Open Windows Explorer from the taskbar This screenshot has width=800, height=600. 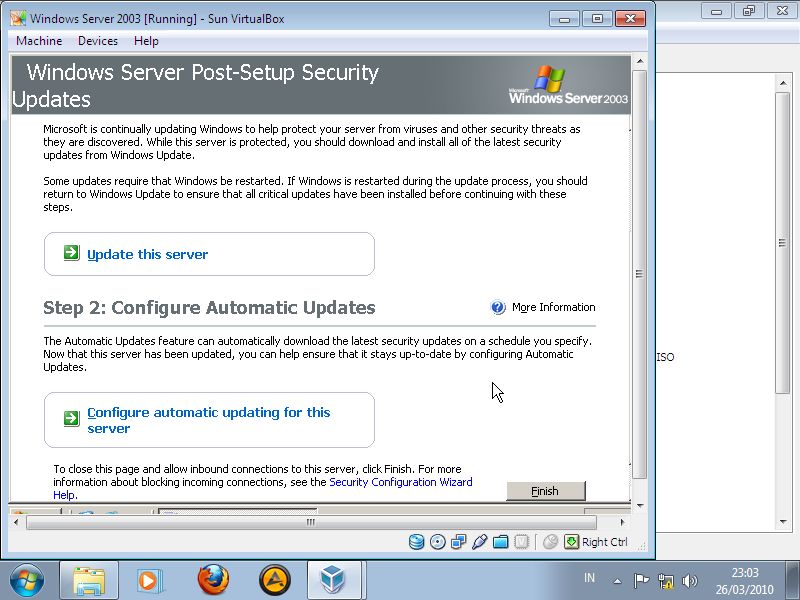pyautogui.click(x=89, y=581)
